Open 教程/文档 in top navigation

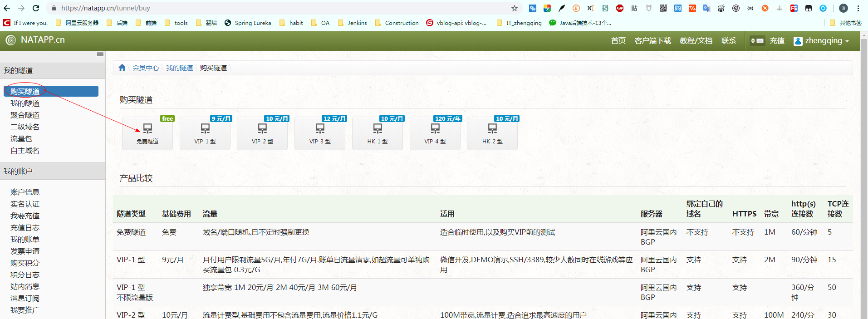click(x=696, y=41)
